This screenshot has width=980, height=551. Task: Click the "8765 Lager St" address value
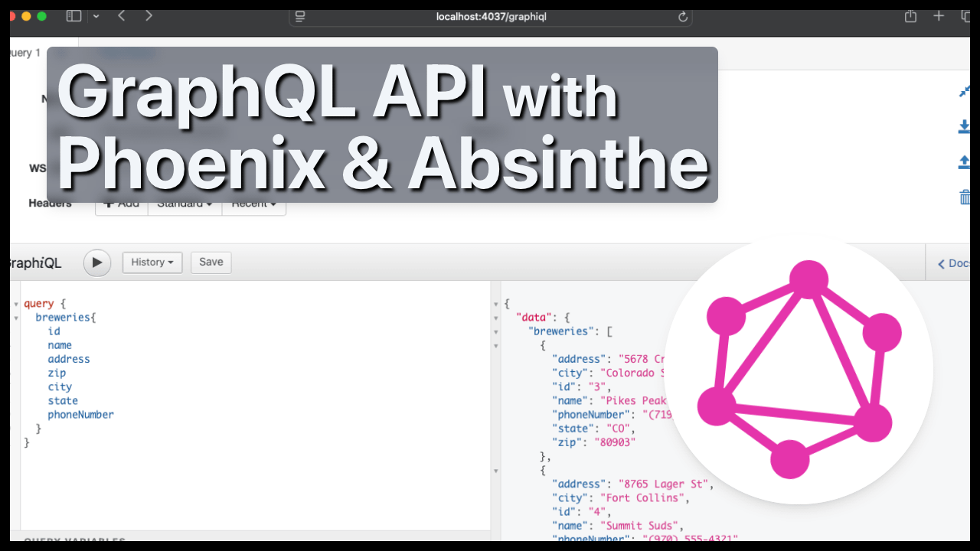point(664,484)
